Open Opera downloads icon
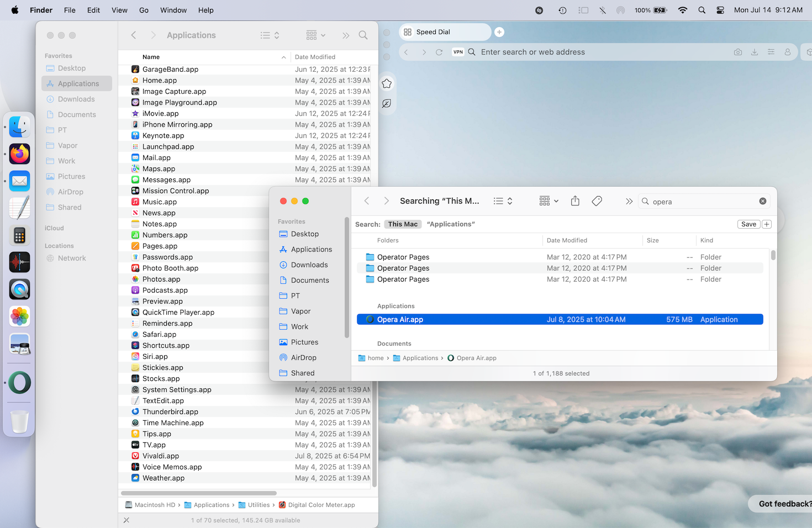This screenshot has width=812, height=528. click(755, 52)
